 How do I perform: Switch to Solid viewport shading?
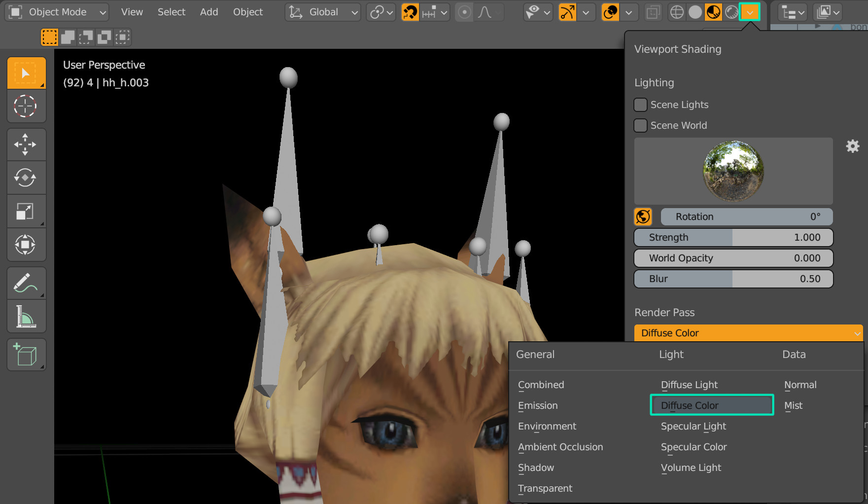(695, 12)
